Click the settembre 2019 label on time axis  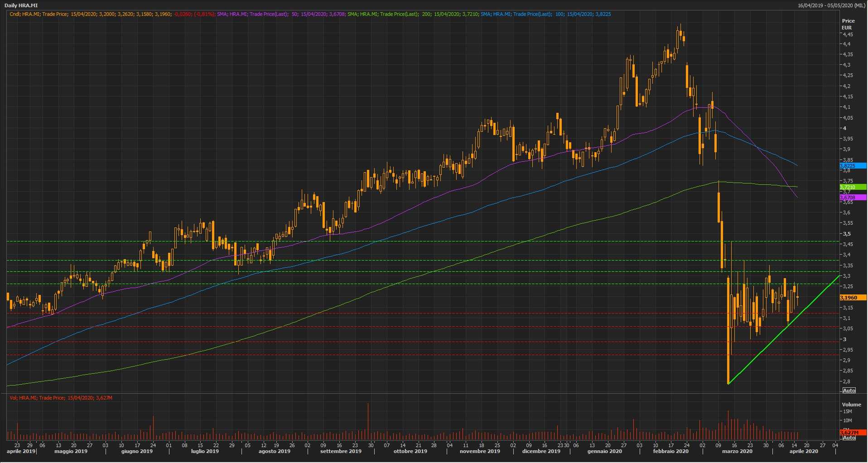pos(341,451)
